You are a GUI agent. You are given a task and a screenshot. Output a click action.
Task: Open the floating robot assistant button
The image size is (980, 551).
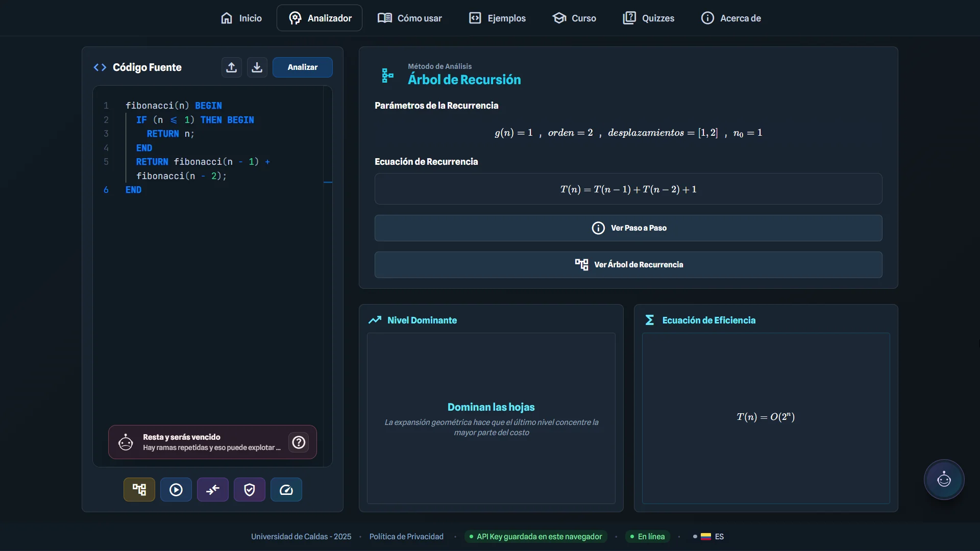coord(944,480)
